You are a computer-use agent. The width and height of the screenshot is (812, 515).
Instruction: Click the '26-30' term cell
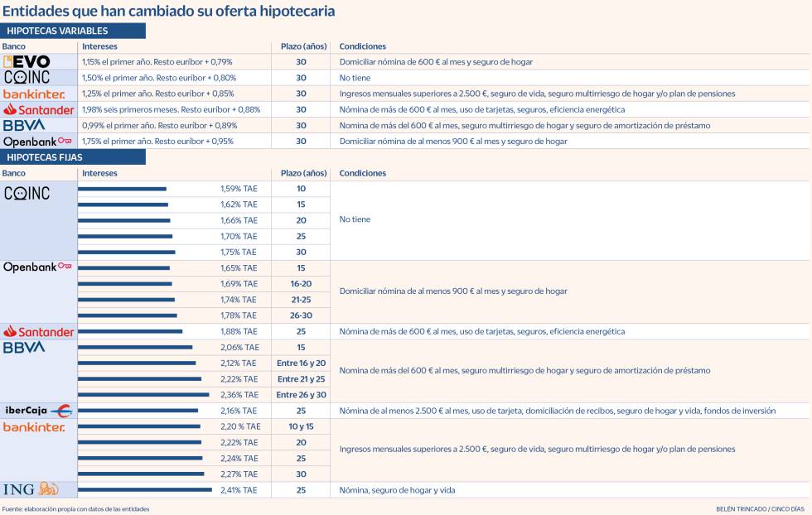[x=301, y=315]
